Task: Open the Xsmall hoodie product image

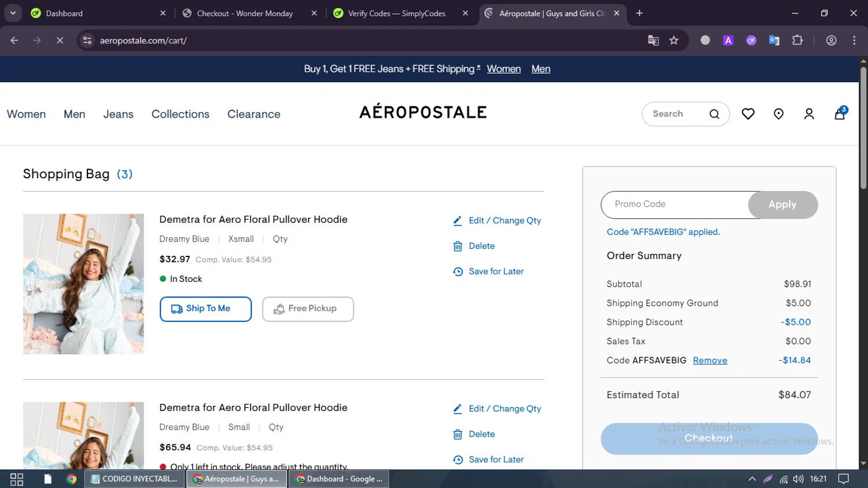Action: click(83, 284)
